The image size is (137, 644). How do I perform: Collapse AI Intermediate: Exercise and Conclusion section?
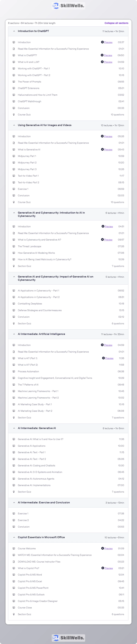point(14,503)
